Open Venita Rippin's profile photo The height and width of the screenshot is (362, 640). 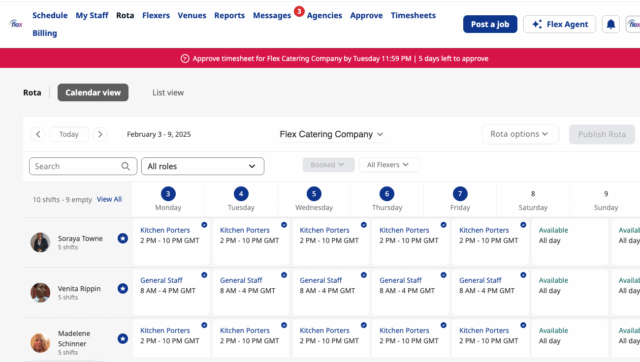pos(40,293)
